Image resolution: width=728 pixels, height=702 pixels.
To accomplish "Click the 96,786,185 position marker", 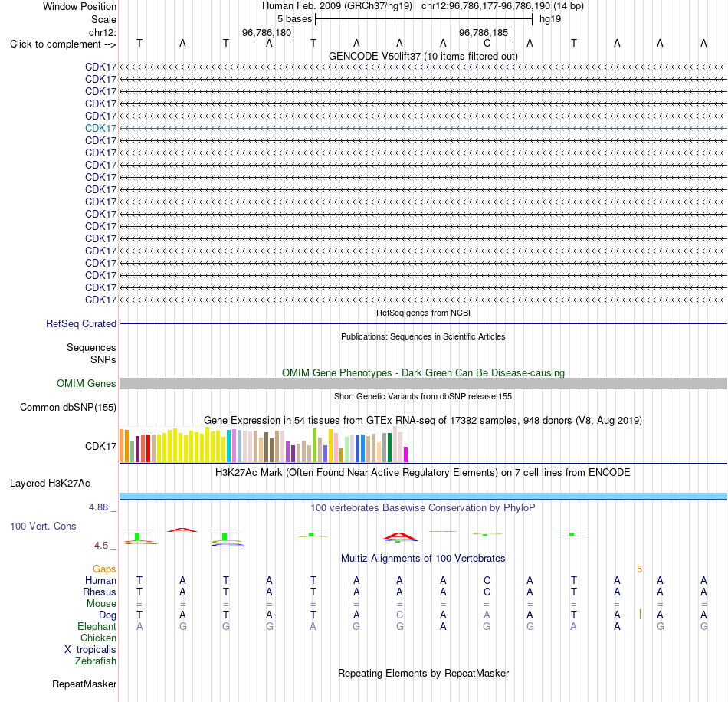I will pyautogui.click(x=484, y=32).
